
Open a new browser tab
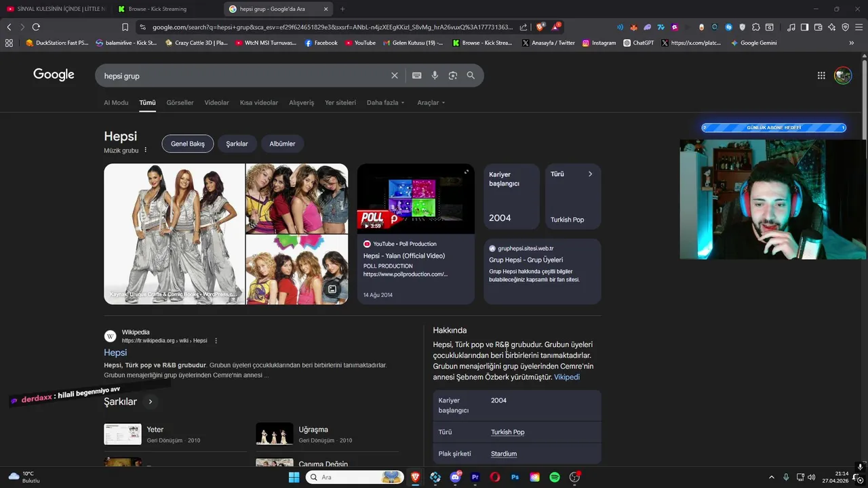point(342,9)
